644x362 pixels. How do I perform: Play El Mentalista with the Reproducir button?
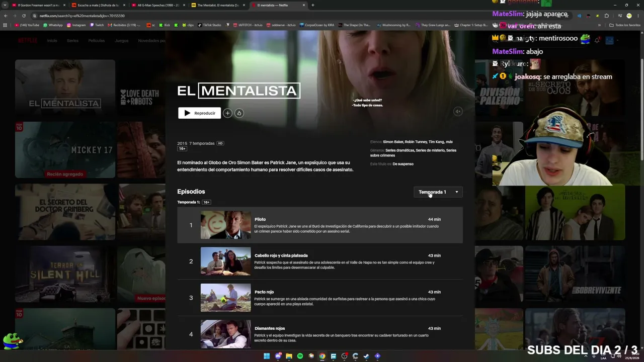pyautogui.click(x=199, y=113)
